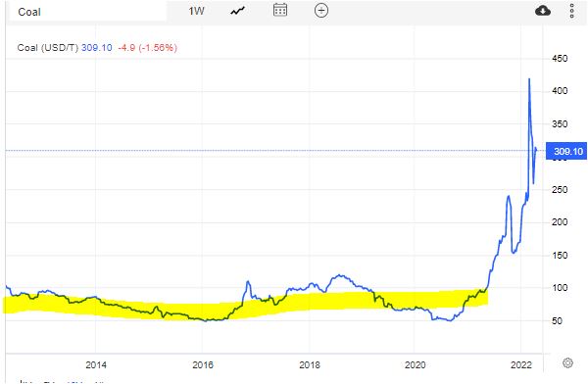The width and height of the screenshot is (588, 384).
Task: Click the 2018 time axis label
Action: 310,364
